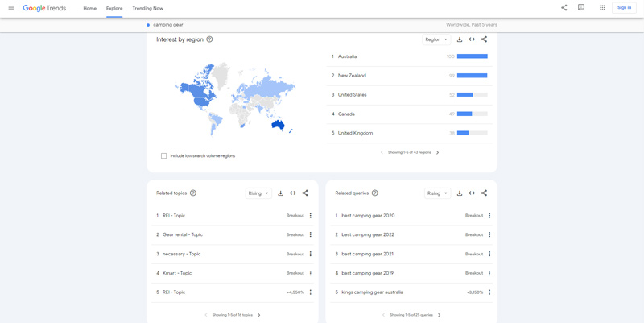
Task: Share the Related topics card
Action: pyautogui.click(x=305, y=193)
